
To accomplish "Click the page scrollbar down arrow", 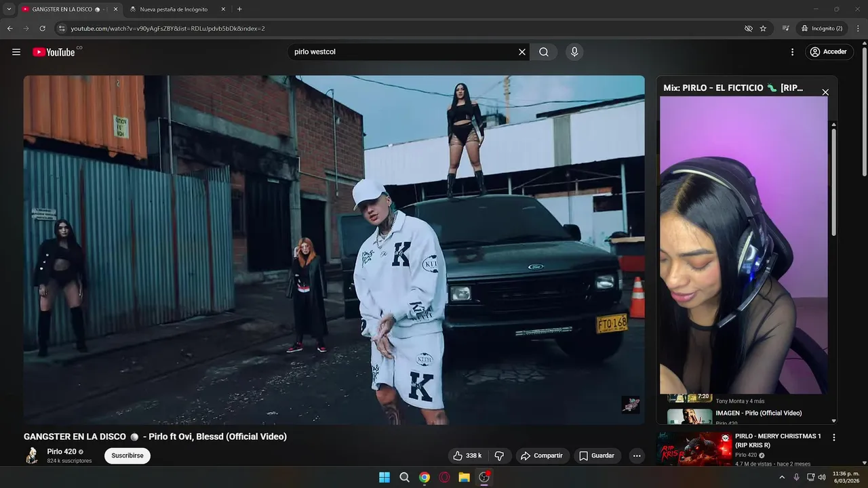I will click(864, 462).
